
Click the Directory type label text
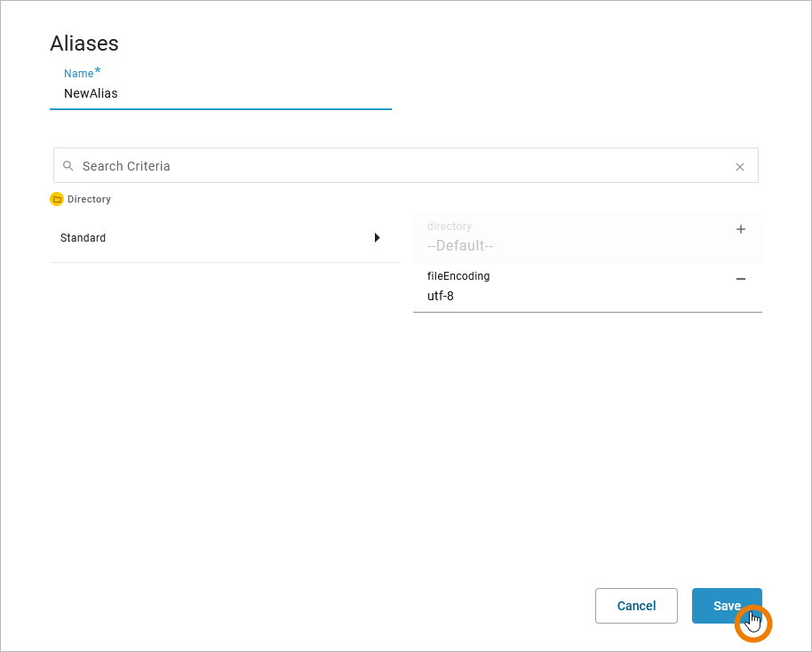(89, 200)
